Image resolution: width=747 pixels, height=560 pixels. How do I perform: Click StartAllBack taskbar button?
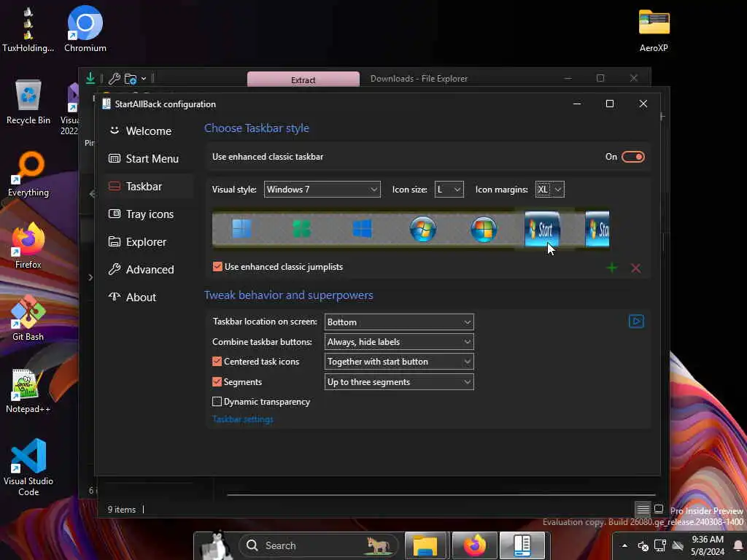[522, 545]
